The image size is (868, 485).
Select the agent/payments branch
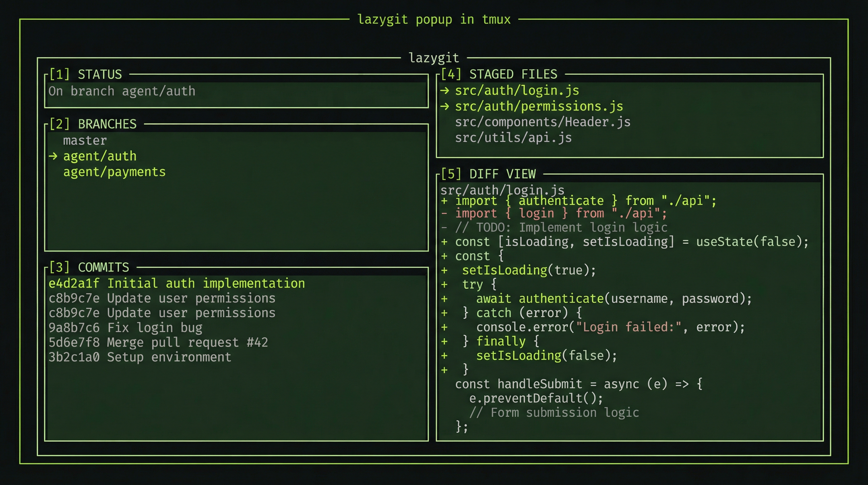pos(114,171)
